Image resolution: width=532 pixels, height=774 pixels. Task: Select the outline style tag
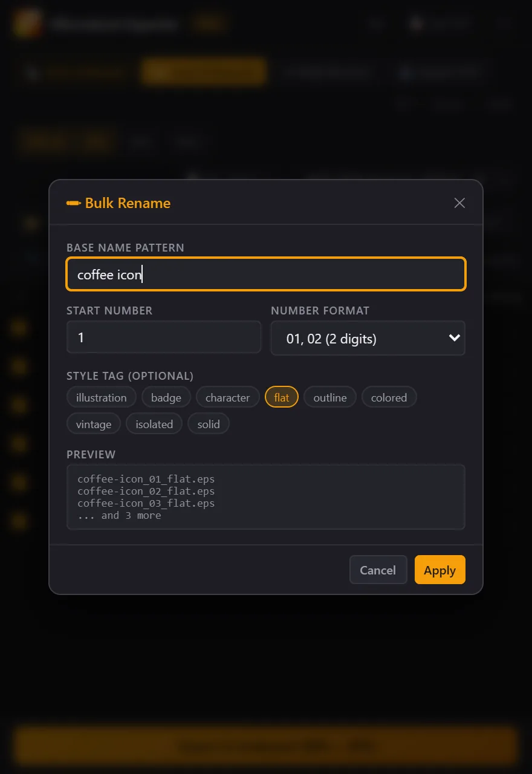[330, 397]
